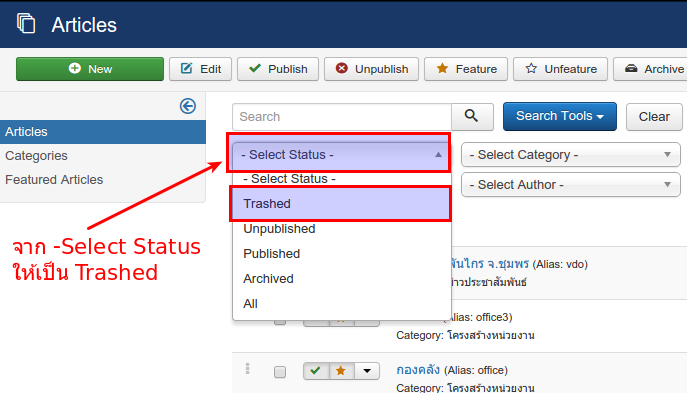Toggle featured star for กองคลัง article
Viewport: 687px width, 393px height.
(x=341, y=371)
